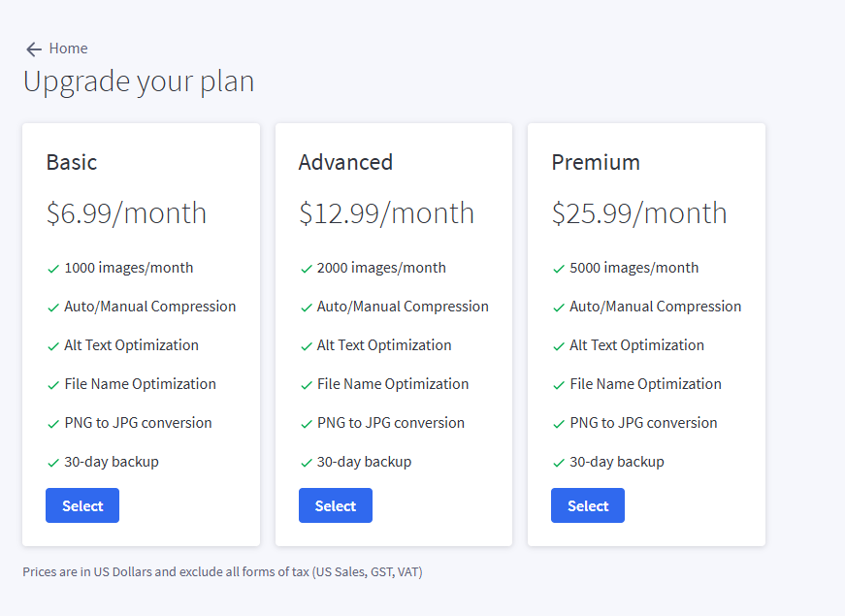Click the $12.99/month price text
845x616 pixels.
(386, 212)
